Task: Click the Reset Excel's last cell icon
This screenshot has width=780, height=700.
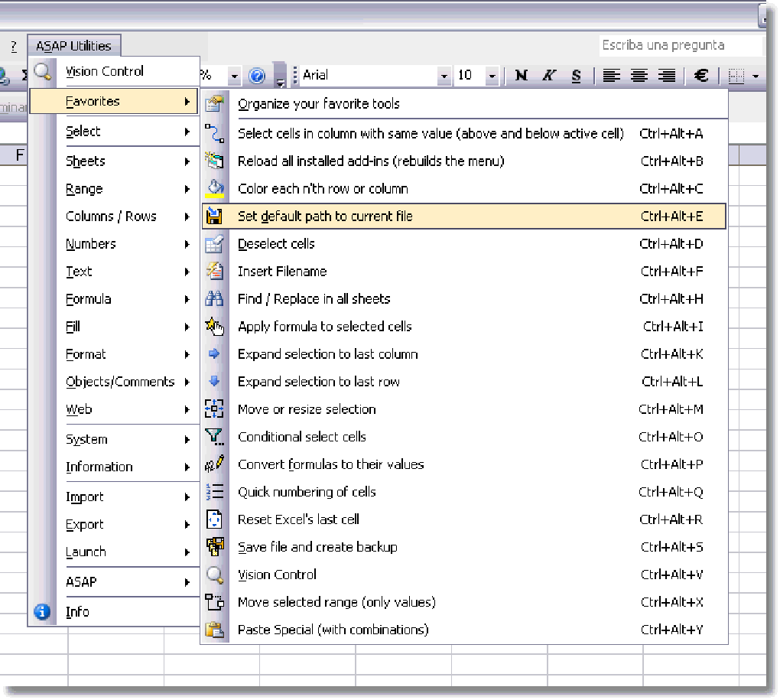Action: pos(214,519)
